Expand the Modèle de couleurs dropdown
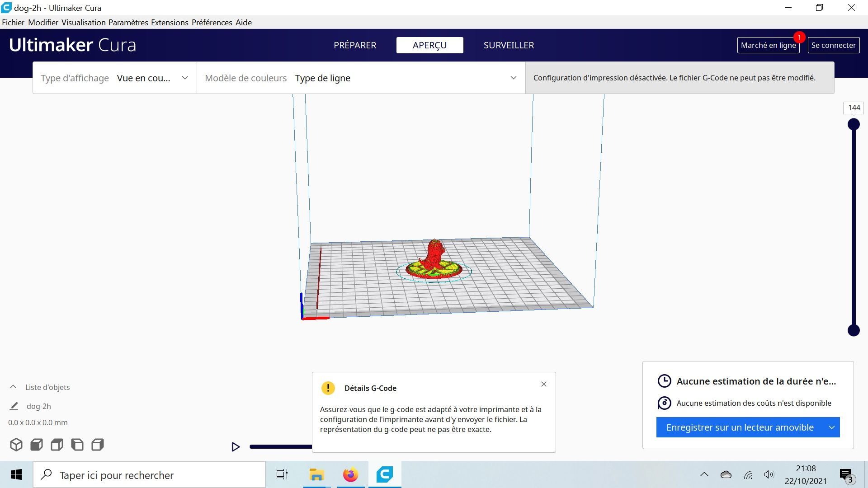Viewport: 868px width, 488px height. click(x=361, y=78)
